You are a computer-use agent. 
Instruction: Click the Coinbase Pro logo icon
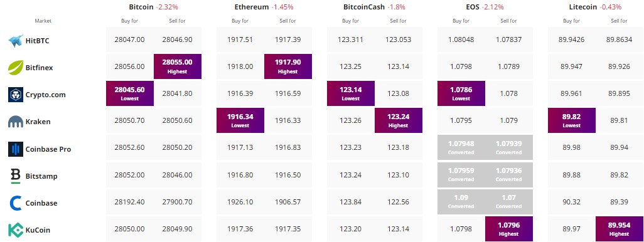point(16,149)
